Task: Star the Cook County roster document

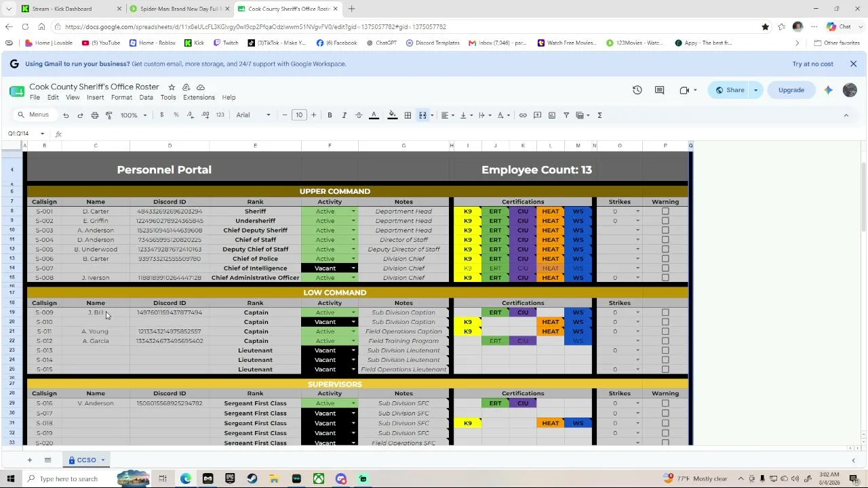Action: point(172,87)
